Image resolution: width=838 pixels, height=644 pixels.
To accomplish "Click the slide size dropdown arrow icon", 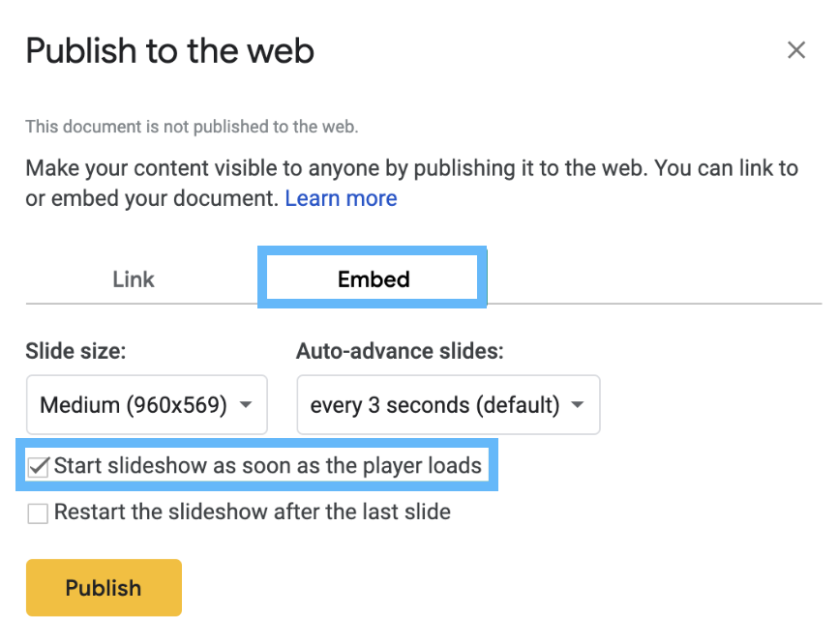I will tap(246, 405).
